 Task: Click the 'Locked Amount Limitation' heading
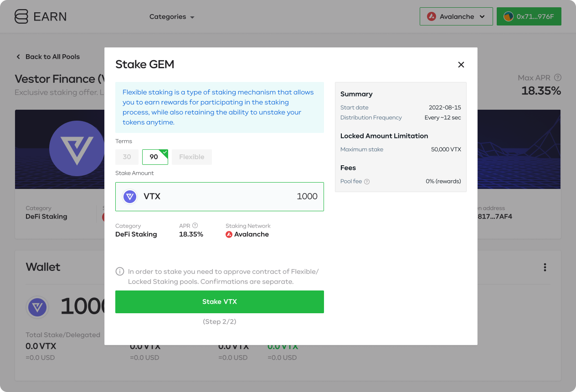coord(384,136)
